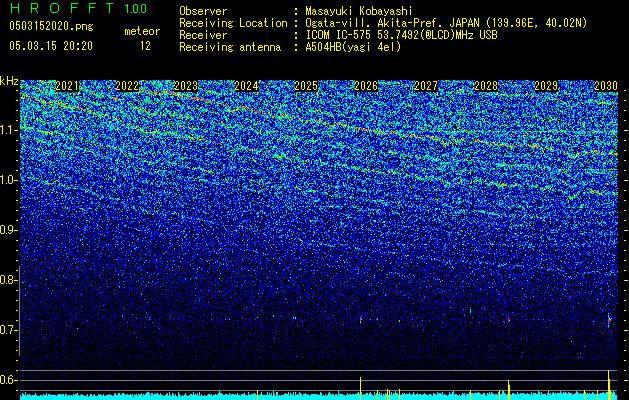This screenshot has width=629, height=400.
Task: Click the 2026 time marker
Action: tap(366, 85)
